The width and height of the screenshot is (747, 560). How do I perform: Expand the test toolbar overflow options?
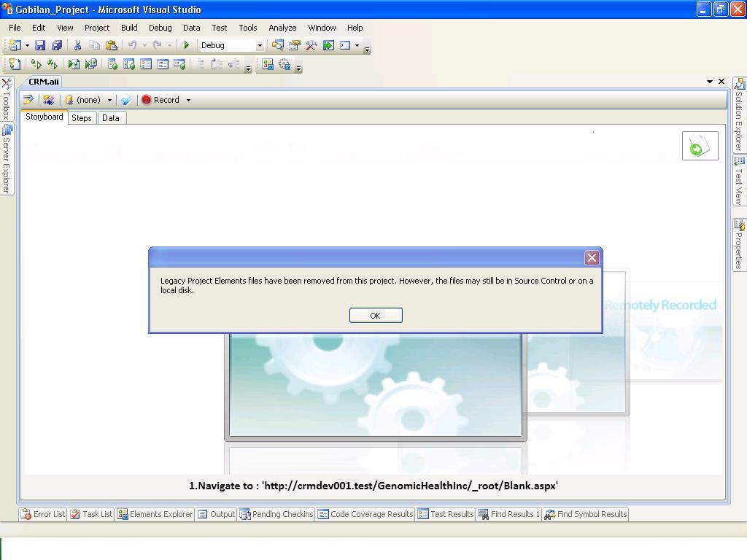(x=248, y=67)
